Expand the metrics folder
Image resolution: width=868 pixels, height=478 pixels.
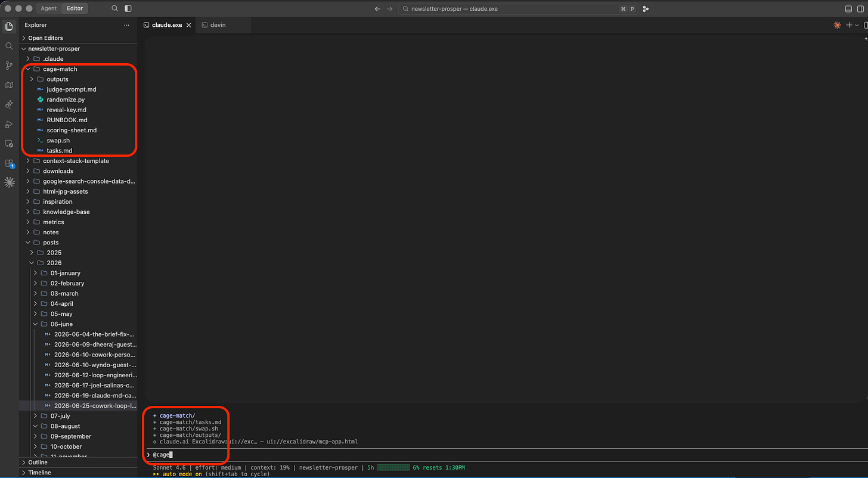(78, 222)
